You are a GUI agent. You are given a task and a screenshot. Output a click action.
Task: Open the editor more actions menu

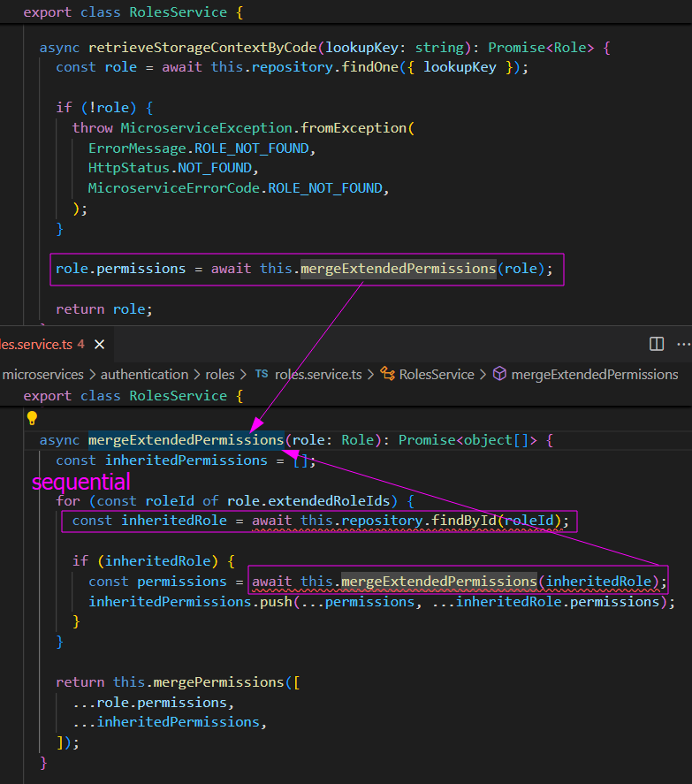(x=683, y=344)
